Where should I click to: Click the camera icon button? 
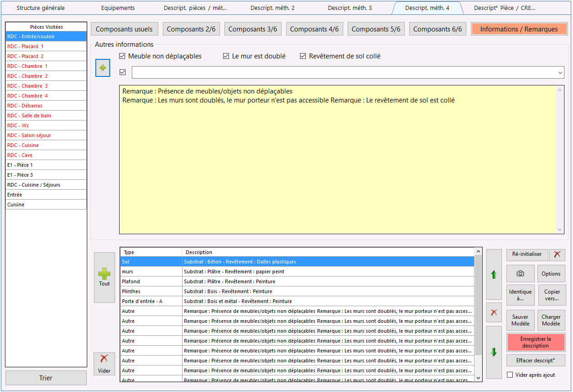[x=520, y=273]
